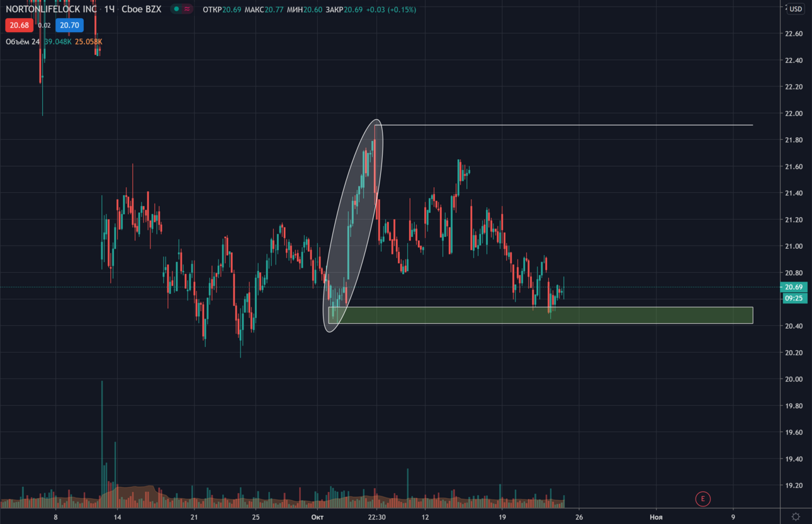The image size is (812, 524).
Task: Click the 22.00 price scale label
Action: [x=794, y=113]
